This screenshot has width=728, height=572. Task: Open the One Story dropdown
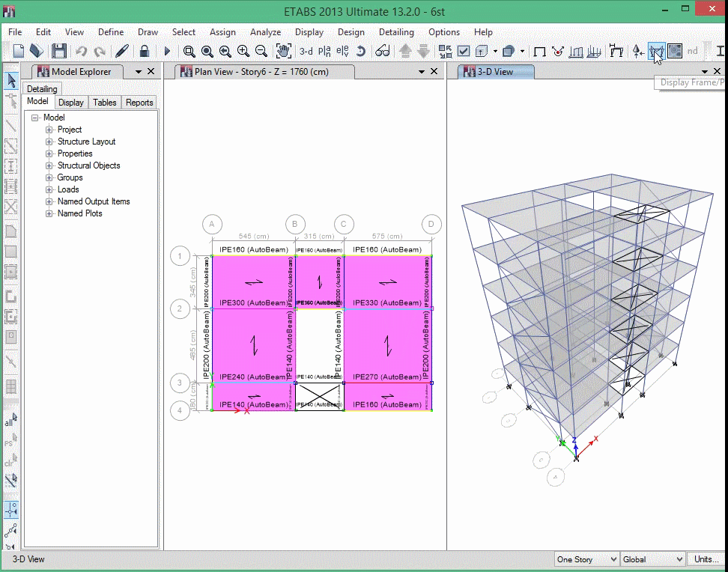(586, 559)
